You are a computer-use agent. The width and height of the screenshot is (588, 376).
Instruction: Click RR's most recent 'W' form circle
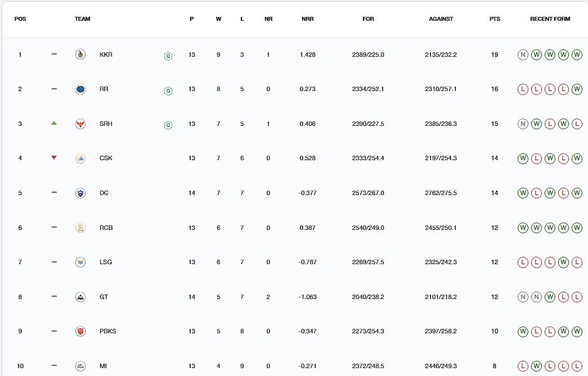[x=577, y=89]
